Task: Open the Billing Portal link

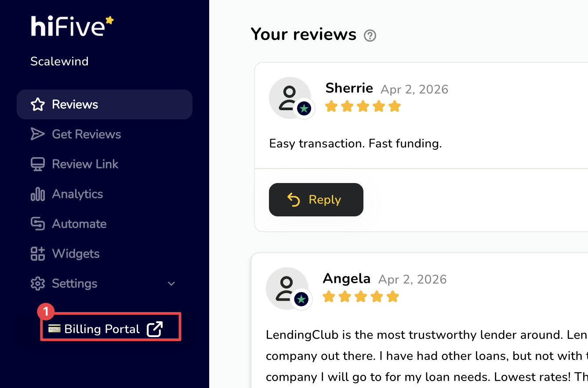Action: (x=102, y=329)
